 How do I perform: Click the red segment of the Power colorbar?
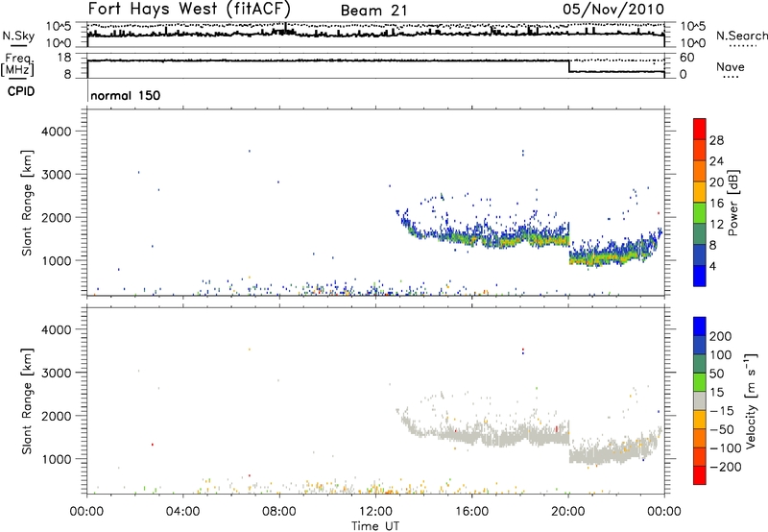click(x=700, y=129)
